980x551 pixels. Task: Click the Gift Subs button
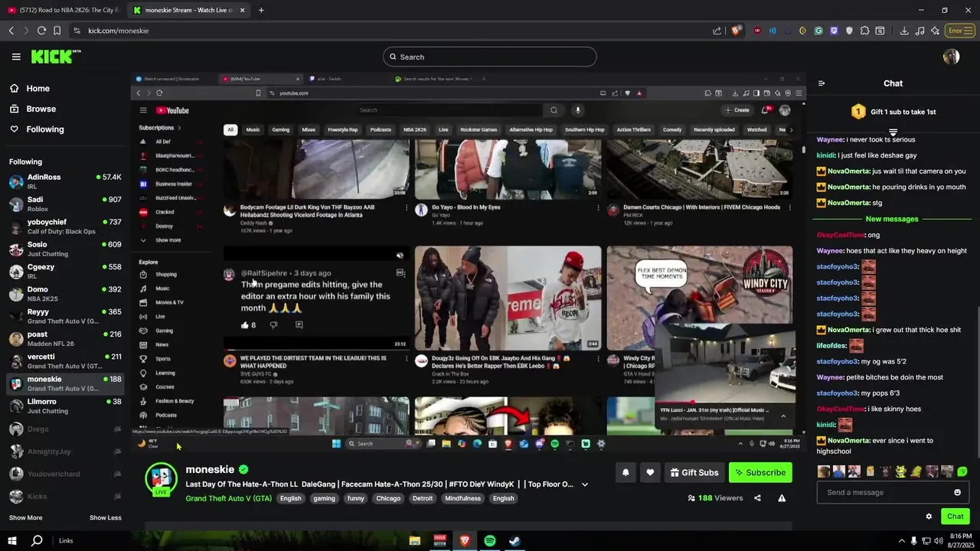[x=694, y=473]
